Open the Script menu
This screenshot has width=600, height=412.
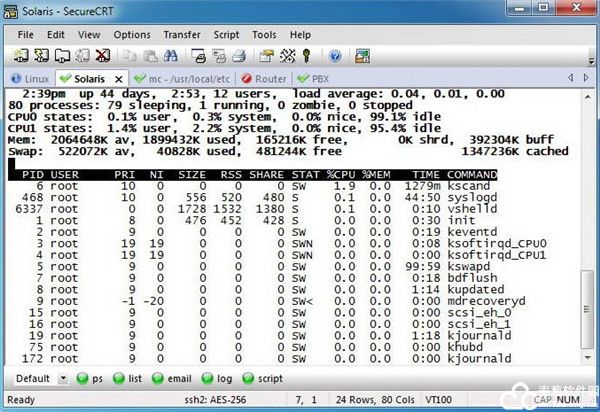point(226,35)
